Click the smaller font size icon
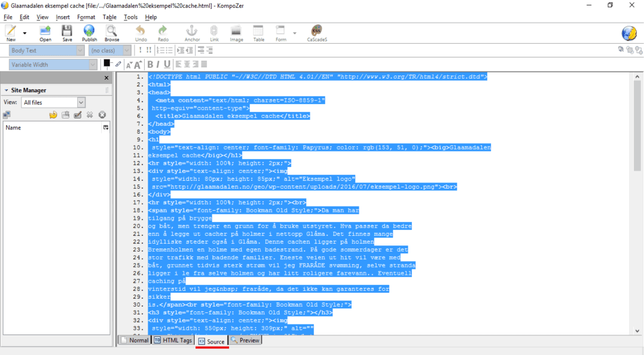Viewport: 644px width, 355px height. coord(129,65)
